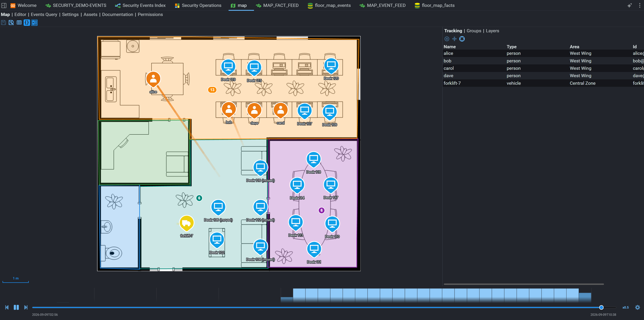Click the Desk 118 monitor marker
The width and height of the screenshot is (644, 320).
coord(314,160)
